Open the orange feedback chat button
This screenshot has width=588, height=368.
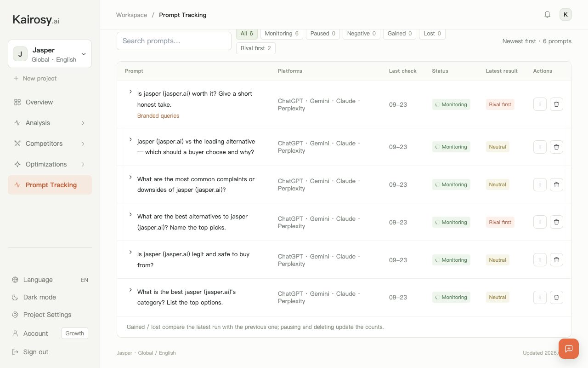[569, 349]
